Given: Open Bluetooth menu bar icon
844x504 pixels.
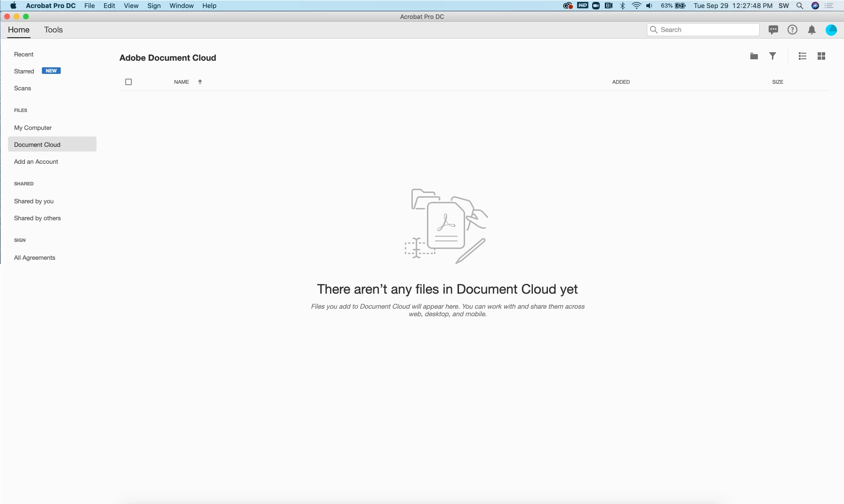Looking at the screenshot, I should [x=622, y=6].
